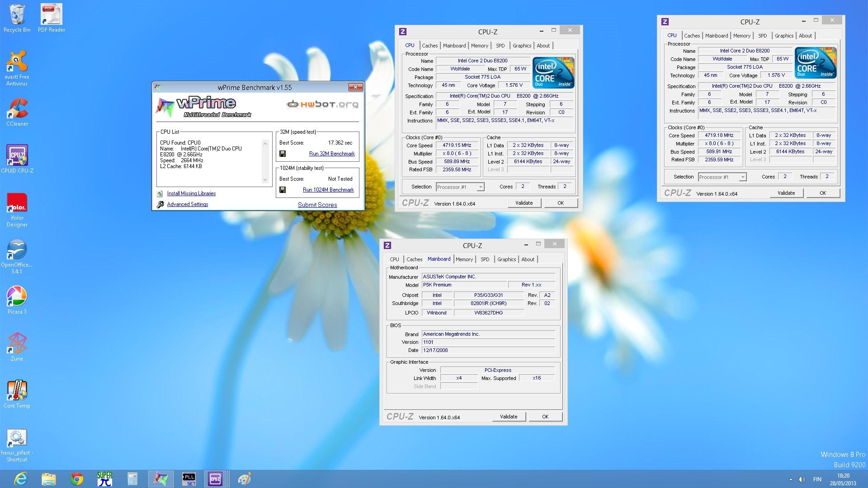Open CCleaner desktop shortcut
This screenshot has width=868, height=488.
point(17,112)
